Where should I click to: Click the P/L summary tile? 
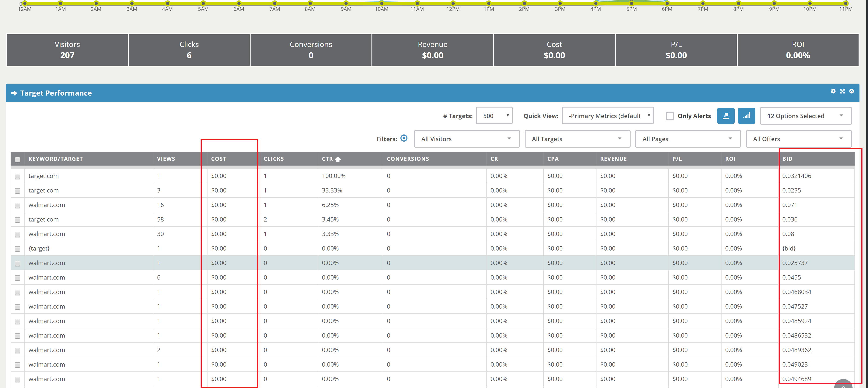pos(676,50)
